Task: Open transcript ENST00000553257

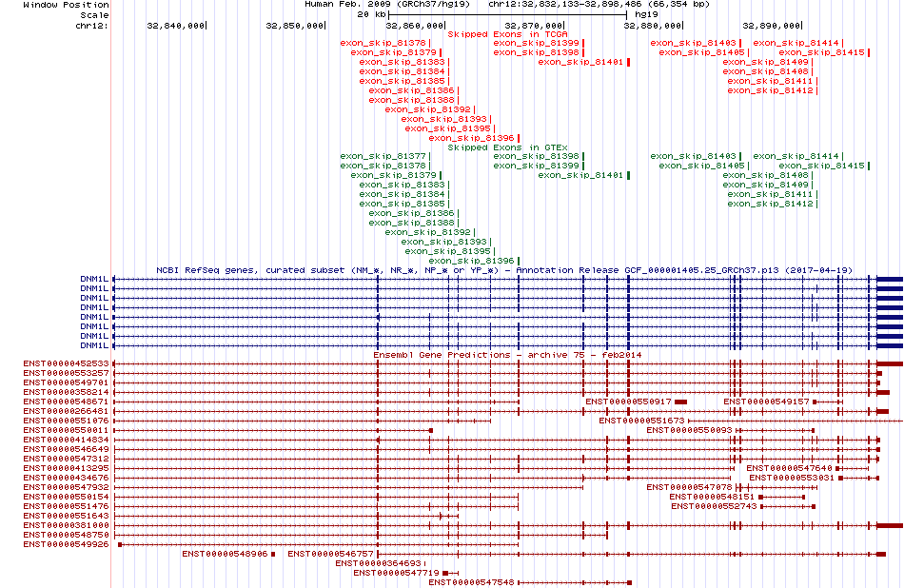Action: pos(66,374)
